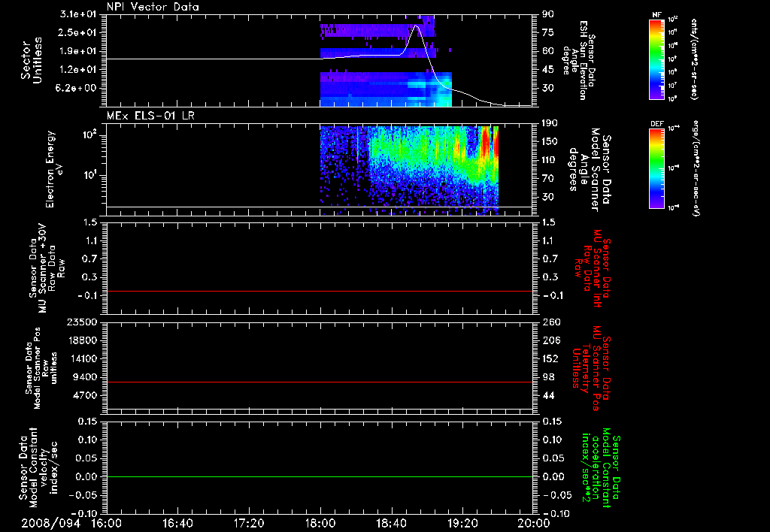Screen dimensions: 770x532
Task: Click the 260 telemetry tick value
Action: (x=551, y=322)
